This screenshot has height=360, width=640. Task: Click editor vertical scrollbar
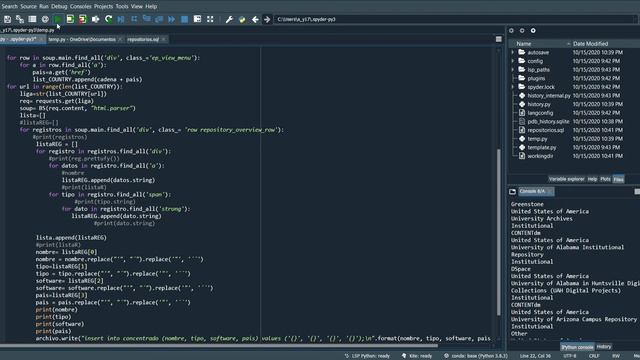[498, 232]
